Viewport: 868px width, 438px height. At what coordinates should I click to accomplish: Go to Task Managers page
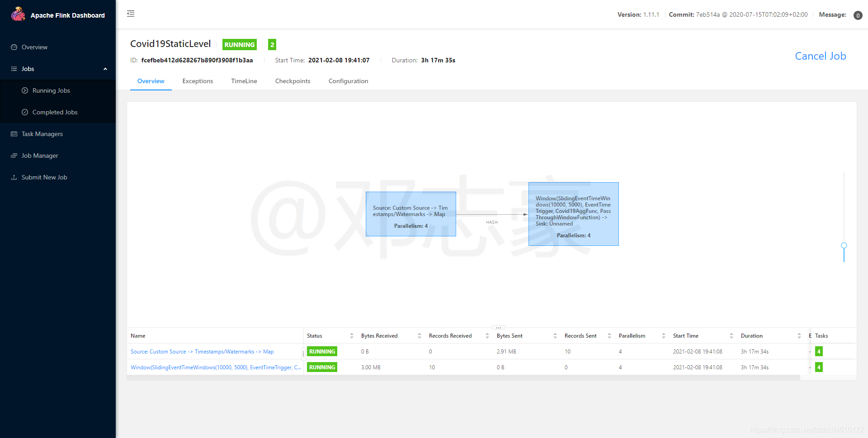click(x=58, y=134)
